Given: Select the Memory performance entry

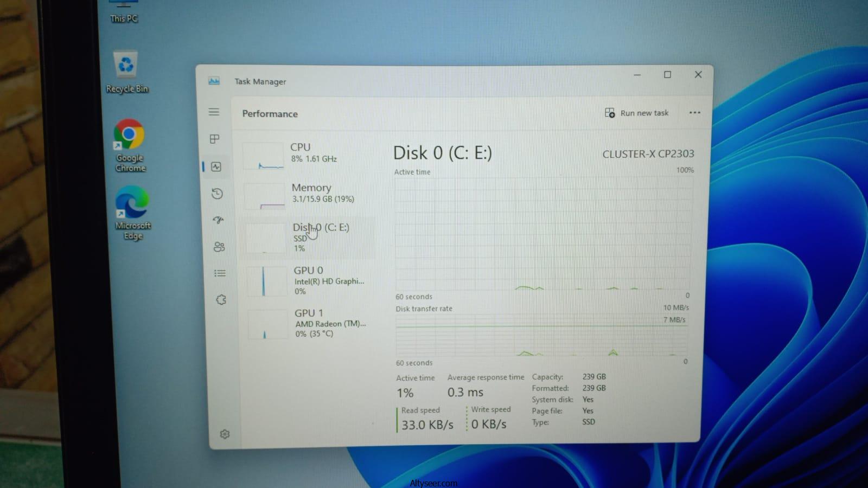Looking at the screenshot, I should point(308,194).
